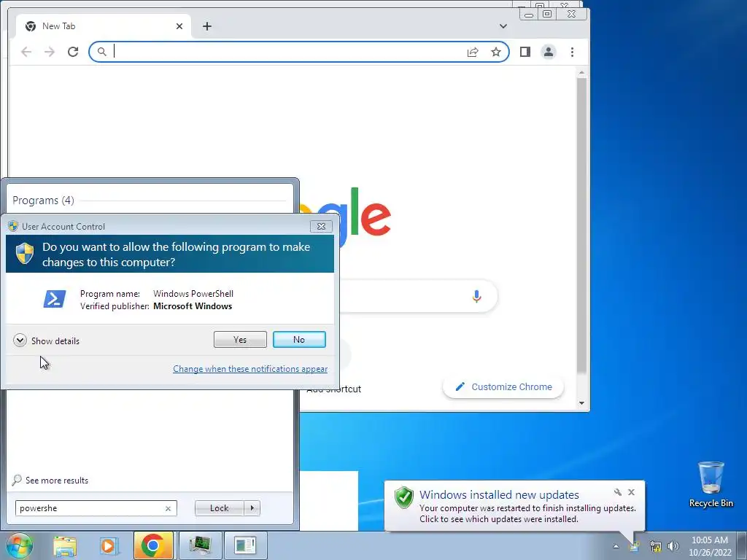Click Yes in the User Account Control dialog
The height and width of the screenshot is (560, 747).
click(x=240, y=340)
